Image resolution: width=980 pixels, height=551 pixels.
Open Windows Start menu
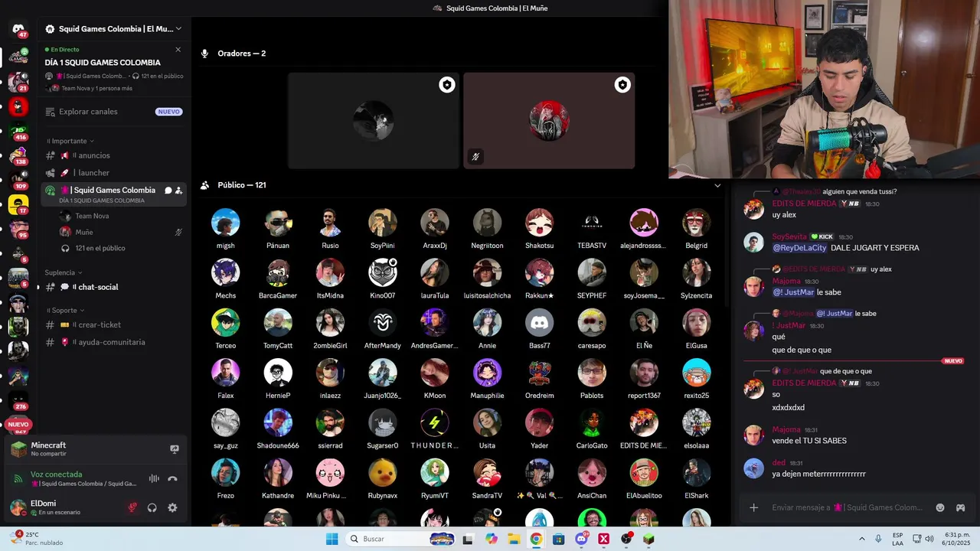pos(332,539)
